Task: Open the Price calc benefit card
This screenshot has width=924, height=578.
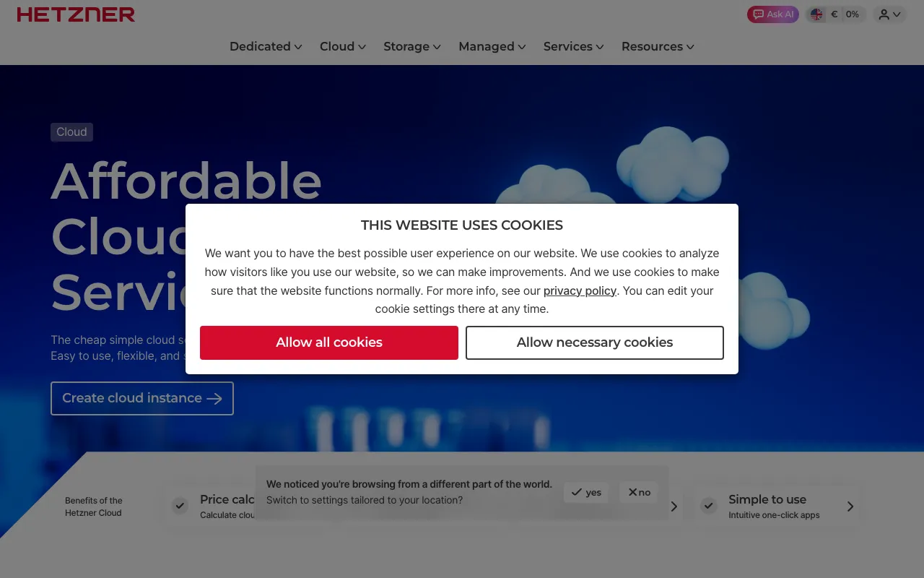Action: coord(211,506)
